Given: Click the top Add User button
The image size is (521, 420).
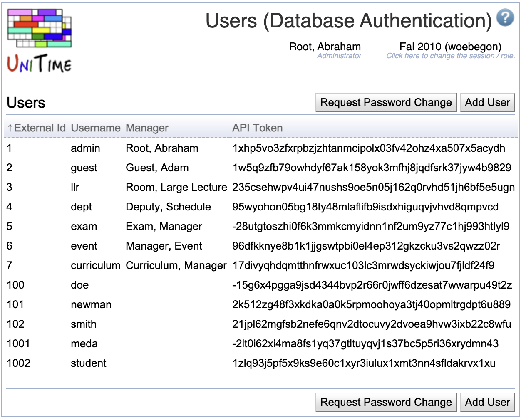Looking at the screenshot, I should (x=487, y=103).
